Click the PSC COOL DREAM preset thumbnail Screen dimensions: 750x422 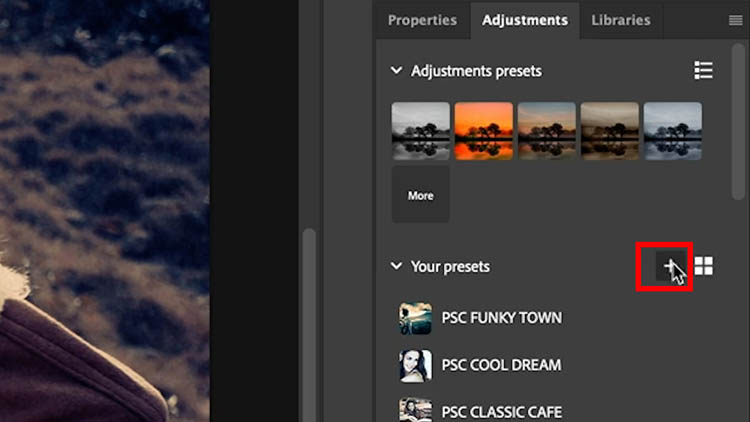point(415,366)
